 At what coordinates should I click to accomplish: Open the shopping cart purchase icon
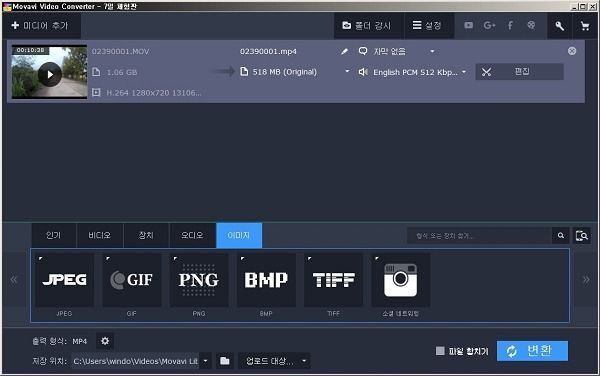[x=585, y=26]
